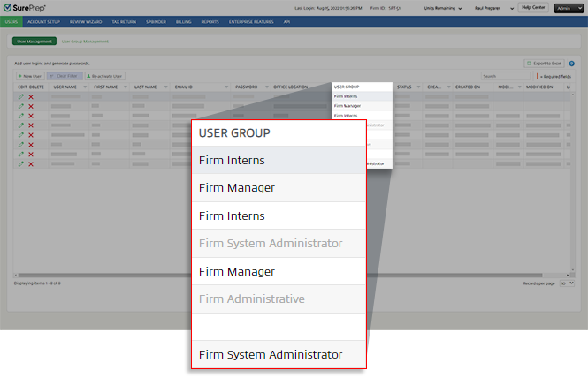588x378 pixels.
Task: Click the MODIFIED ON column header
Action: coord(539,87)
